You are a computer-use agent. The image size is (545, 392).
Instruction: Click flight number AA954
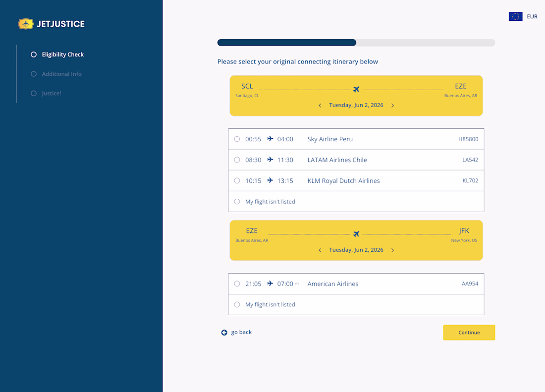[470, 283]
